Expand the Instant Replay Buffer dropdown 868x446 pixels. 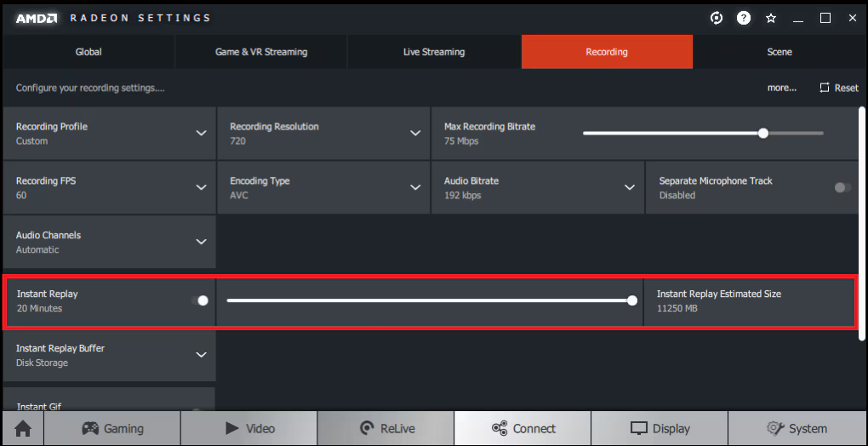pos(202,355)
